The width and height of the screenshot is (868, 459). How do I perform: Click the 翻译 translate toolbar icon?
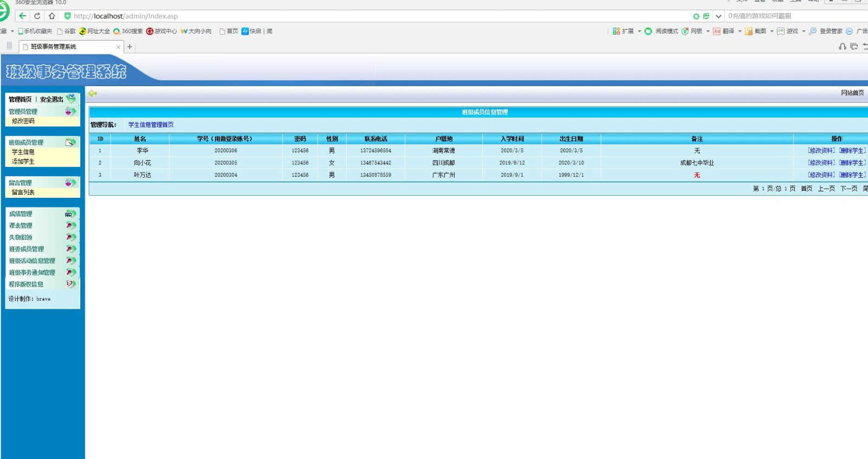tap(717, 31)
